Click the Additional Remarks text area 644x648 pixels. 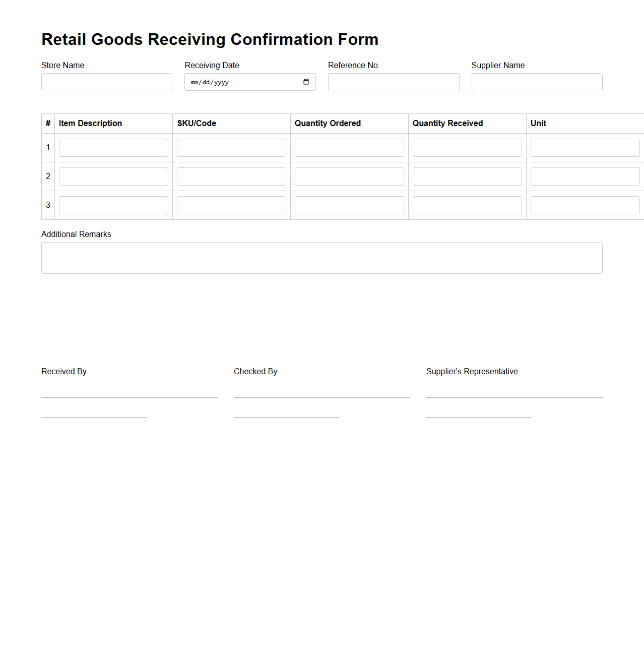(321, 258)
